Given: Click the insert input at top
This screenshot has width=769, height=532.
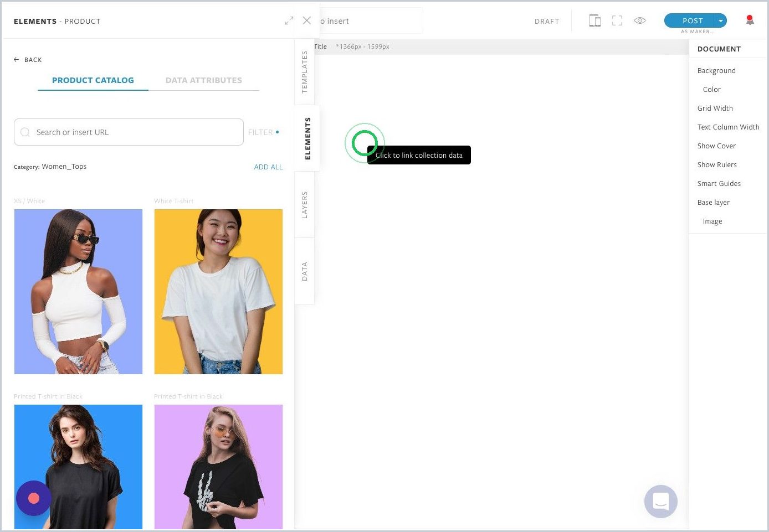Looking at the screenshot, I should click(x=370, y=21).
